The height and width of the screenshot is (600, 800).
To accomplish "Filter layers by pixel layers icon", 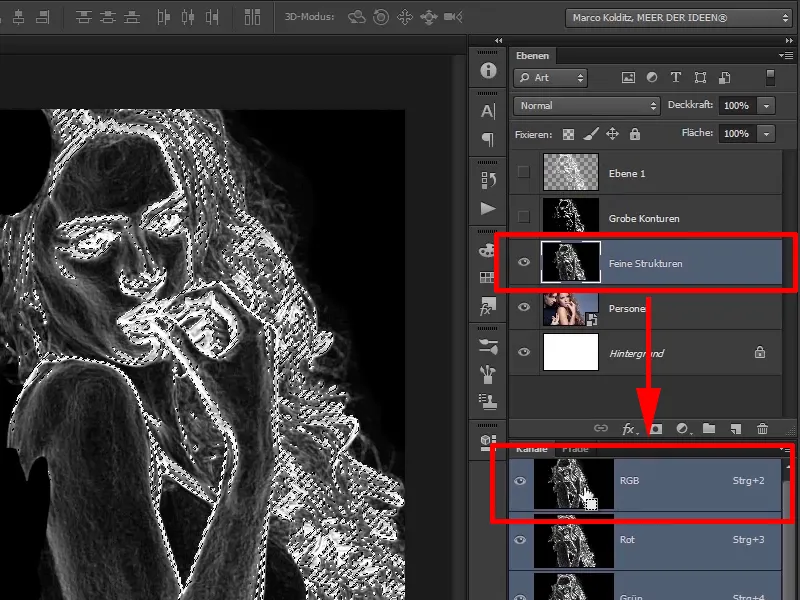I will point(628,78).
